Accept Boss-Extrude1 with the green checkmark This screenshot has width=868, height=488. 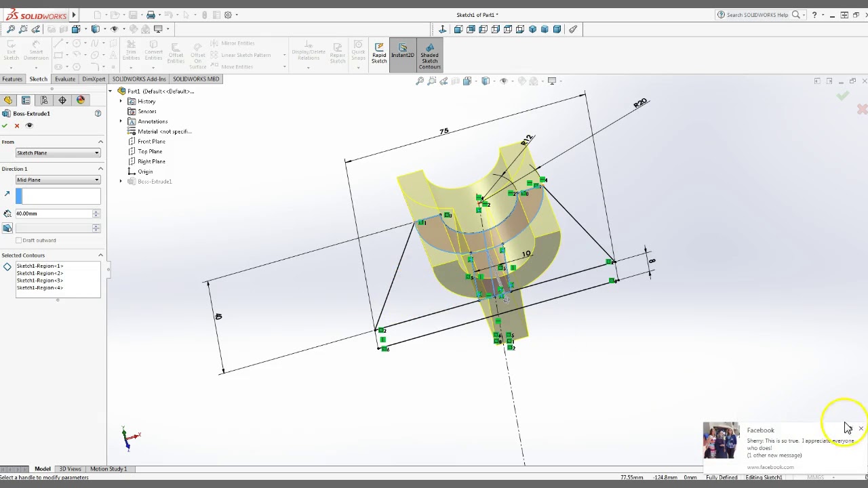5,125
